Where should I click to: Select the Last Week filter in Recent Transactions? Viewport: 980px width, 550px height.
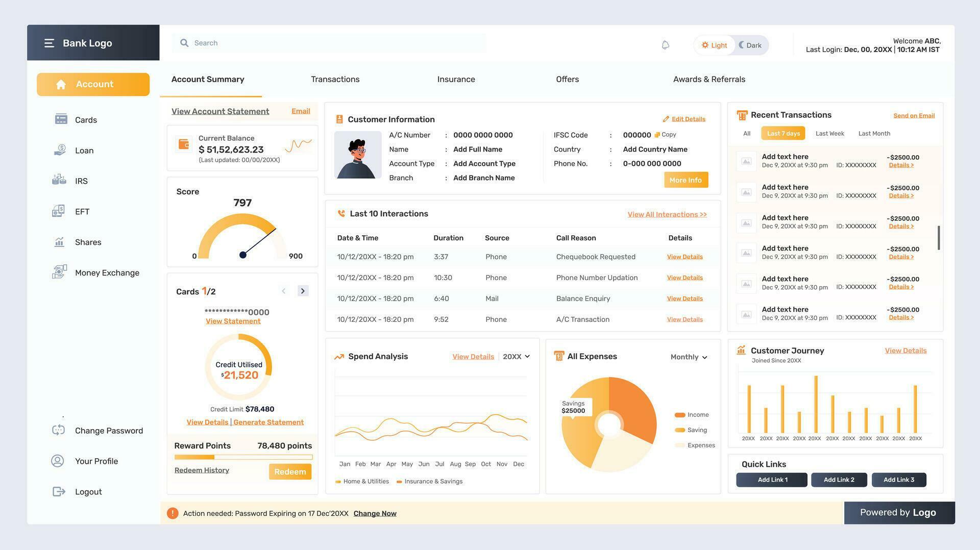click(x=829, y=133)
